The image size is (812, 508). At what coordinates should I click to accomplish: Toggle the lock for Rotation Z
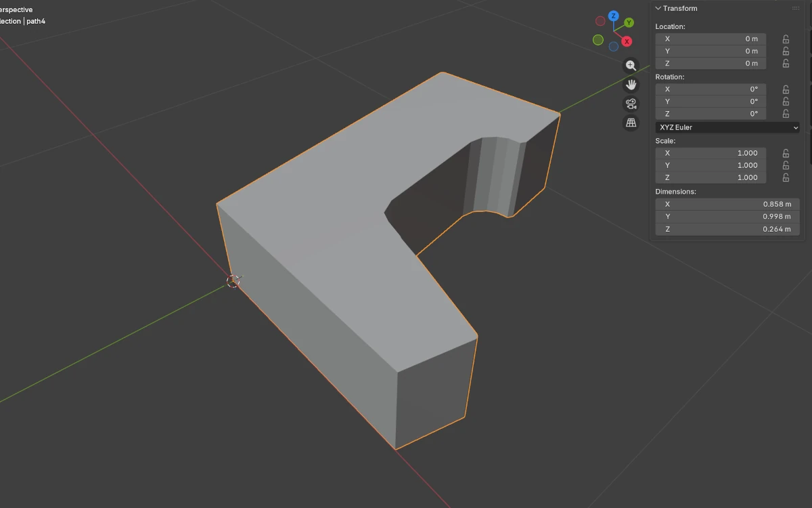(x=786, y=114)
